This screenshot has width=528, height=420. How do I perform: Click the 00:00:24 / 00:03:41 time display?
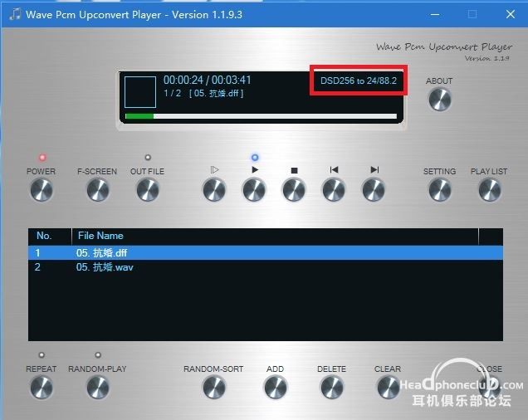pyautogui.click(x=207, y=81)
